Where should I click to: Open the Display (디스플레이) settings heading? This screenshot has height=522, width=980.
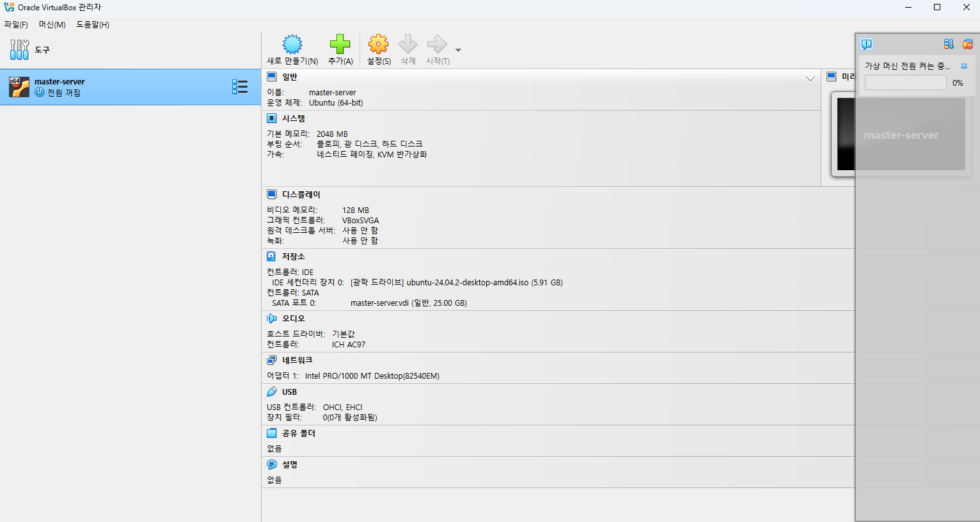click(x=301, y=194)
